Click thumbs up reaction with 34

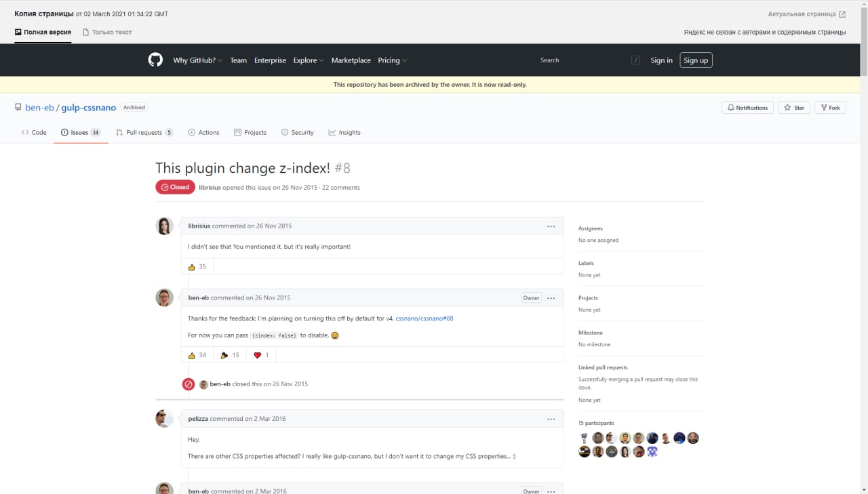[x=197, y=355]
